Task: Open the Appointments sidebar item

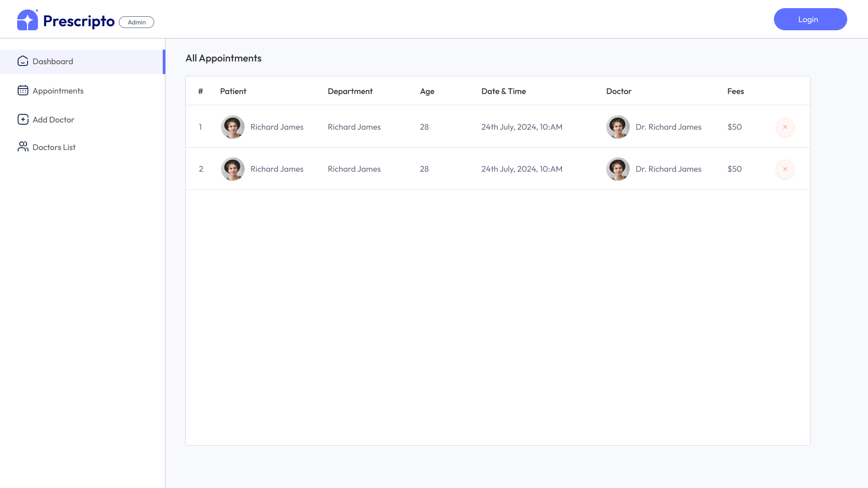Action: click(58, 91)
